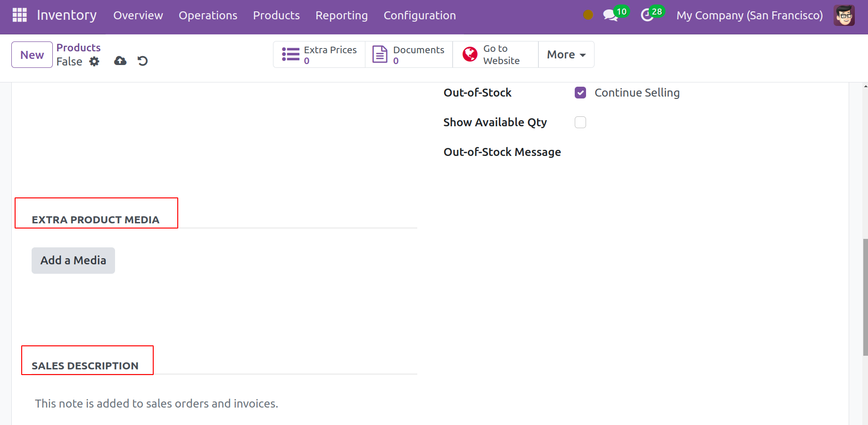Click the Add a Media button

coord(73,261)
